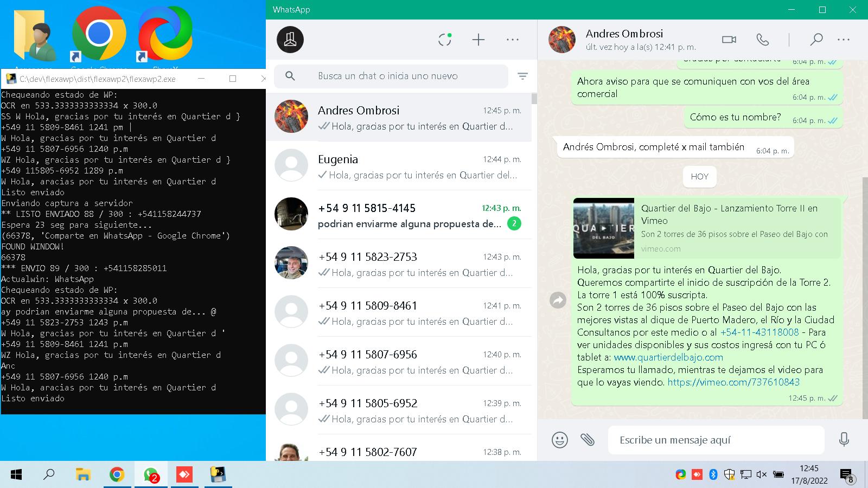Start a new chat with plus icon

pyautogui.click(x=478, y=40)
